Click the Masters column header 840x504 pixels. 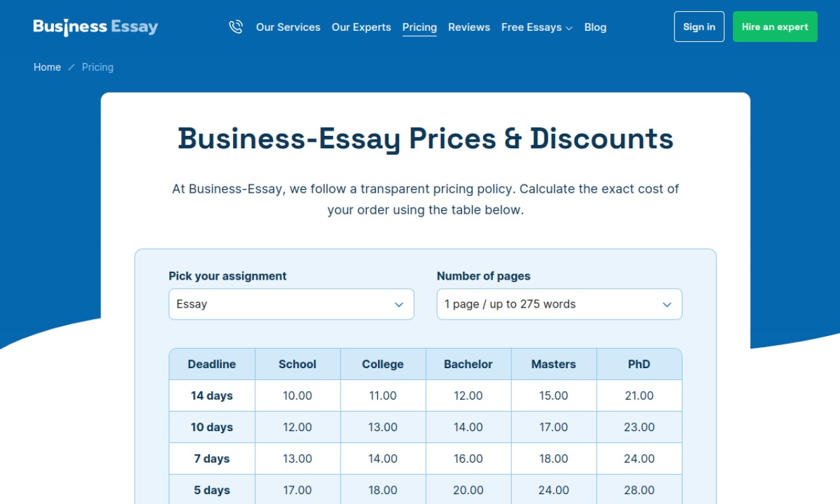click(x=554, y=364)
